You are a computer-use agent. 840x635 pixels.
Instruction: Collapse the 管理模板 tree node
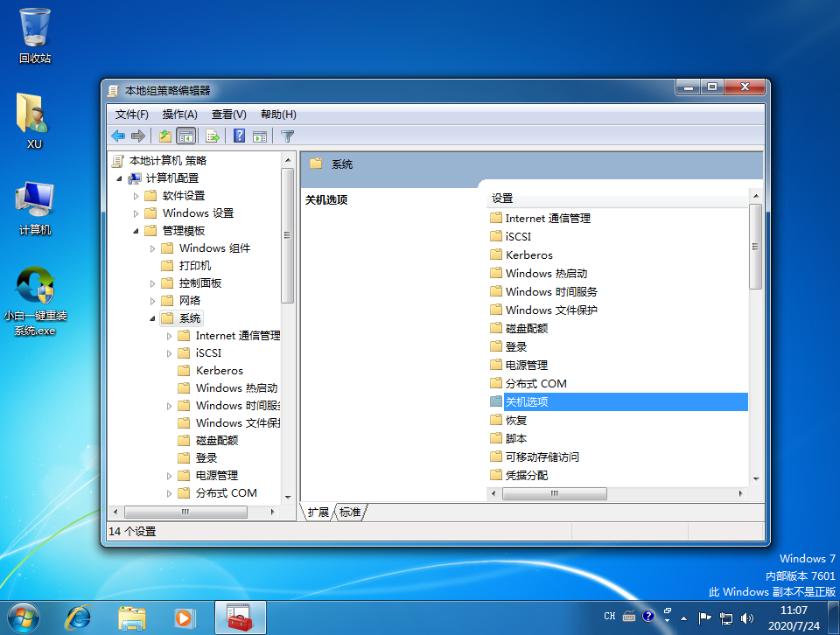coord(136,231)
